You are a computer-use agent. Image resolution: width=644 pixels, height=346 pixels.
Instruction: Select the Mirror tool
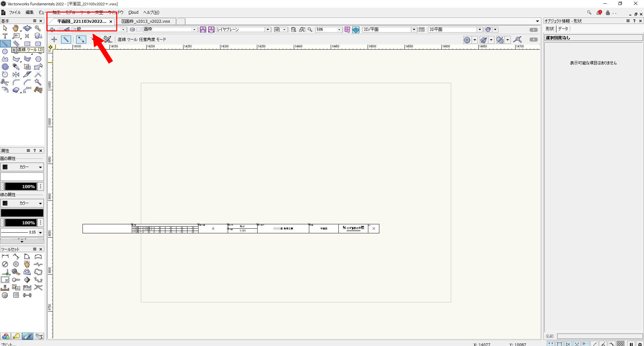click(x=16, y=74)
